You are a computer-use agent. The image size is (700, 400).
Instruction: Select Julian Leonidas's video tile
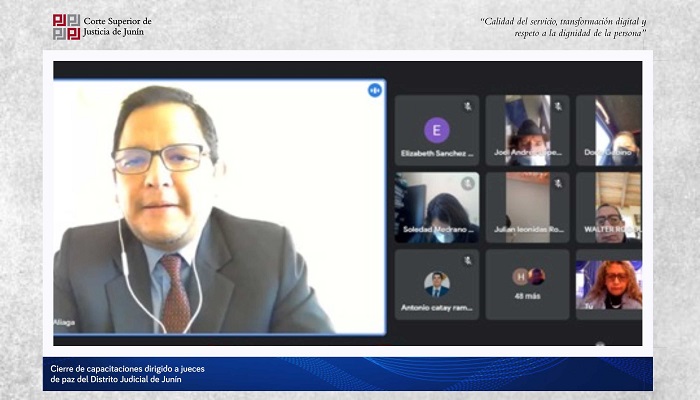[x=527, y=208]
